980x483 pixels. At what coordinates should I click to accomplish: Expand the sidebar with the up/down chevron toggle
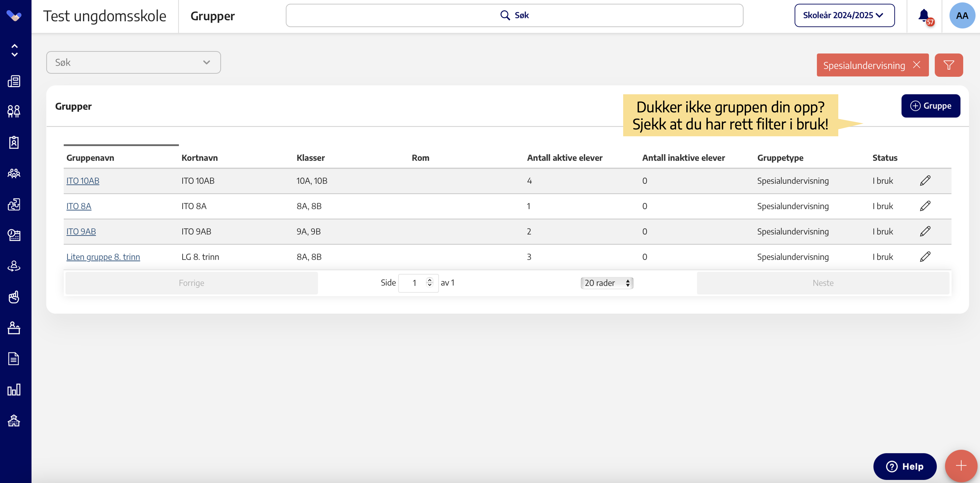tap(14, 50)
